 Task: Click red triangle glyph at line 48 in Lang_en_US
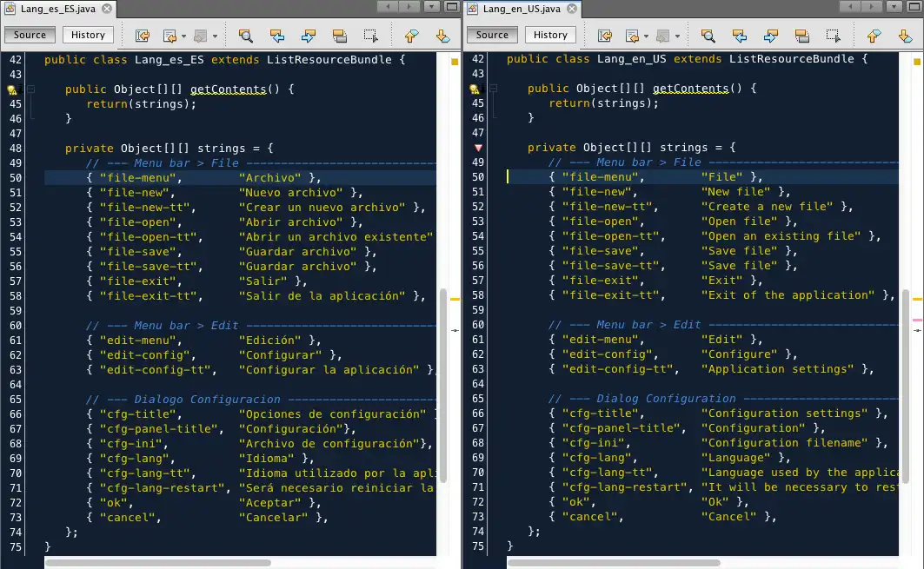click(x=478, y=148)
